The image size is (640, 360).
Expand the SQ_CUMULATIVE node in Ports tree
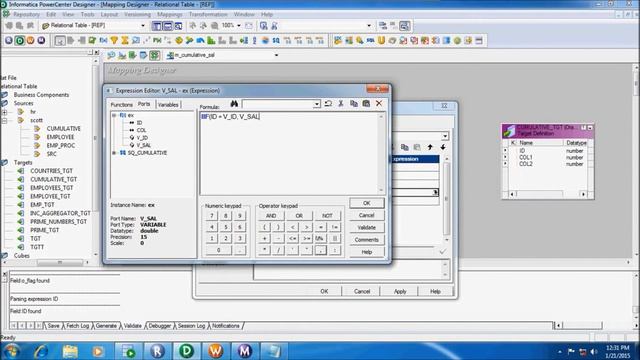[114, 153]
